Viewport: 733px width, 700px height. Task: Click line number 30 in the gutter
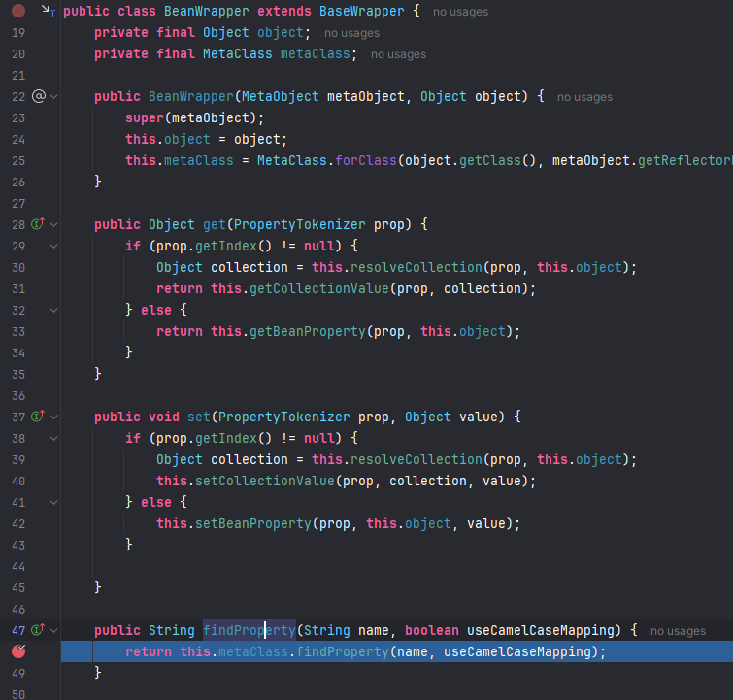18,267
